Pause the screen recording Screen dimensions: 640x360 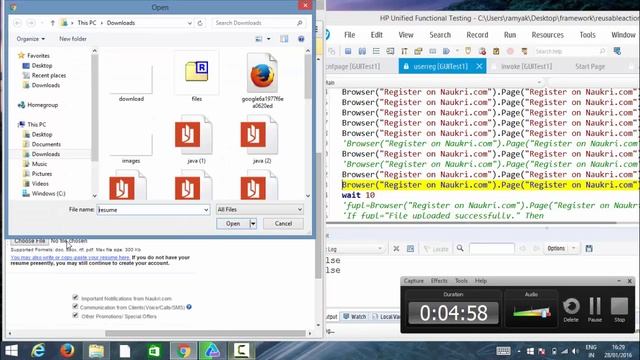pyautogui.click(x=595, y=310)
